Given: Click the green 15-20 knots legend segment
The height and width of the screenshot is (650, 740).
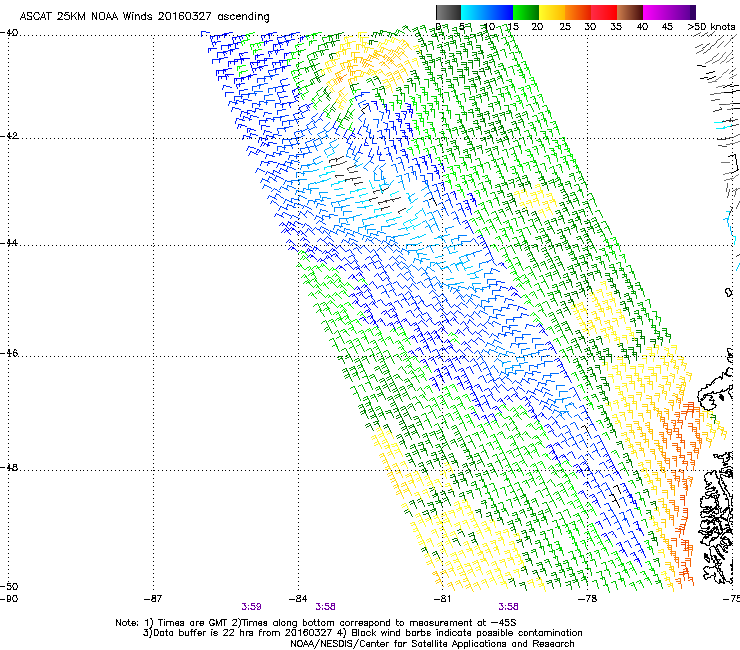Looking at the screenshot, I should [x=526, y=12].
